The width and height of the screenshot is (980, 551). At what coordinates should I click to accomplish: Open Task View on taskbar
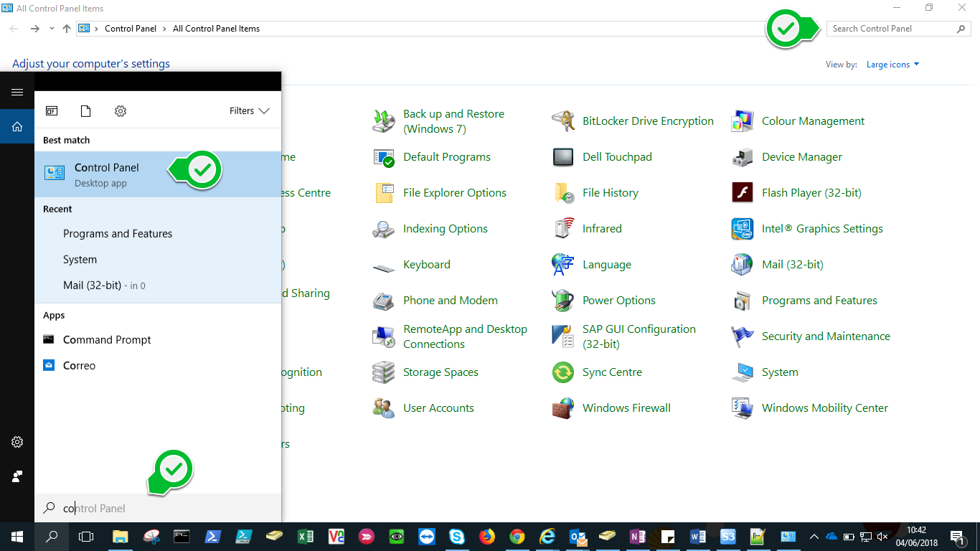coord(86,537)
